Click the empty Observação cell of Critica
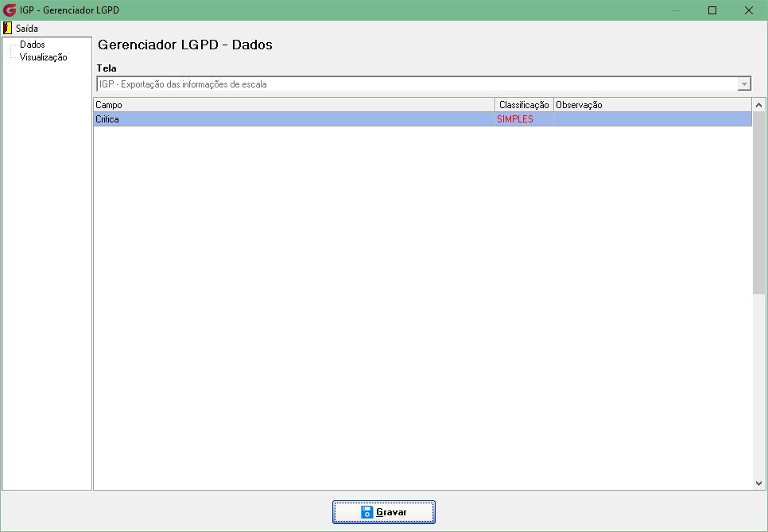 [653, 119]
